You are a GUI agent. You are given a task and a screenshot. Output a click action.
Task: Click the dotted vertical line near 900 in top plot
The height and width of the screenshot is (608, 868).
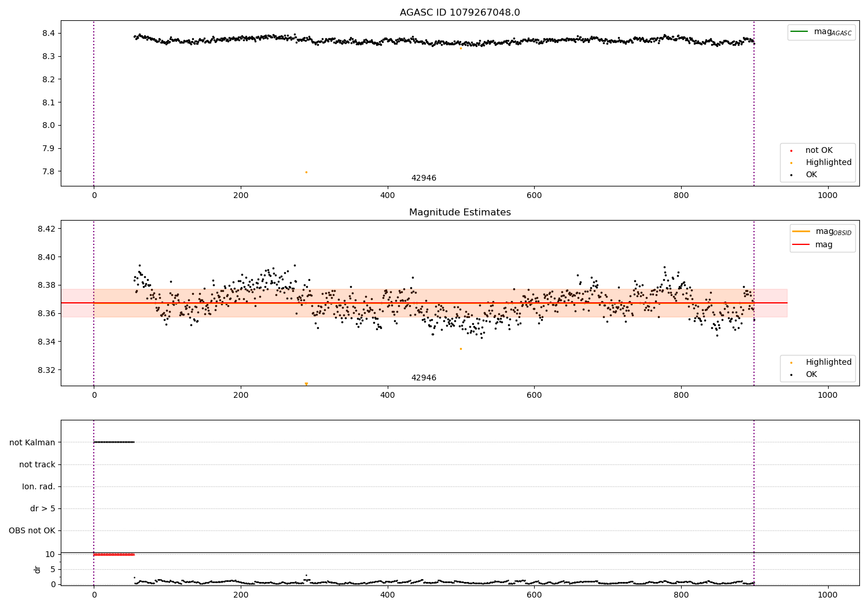[x=754, y=103]
